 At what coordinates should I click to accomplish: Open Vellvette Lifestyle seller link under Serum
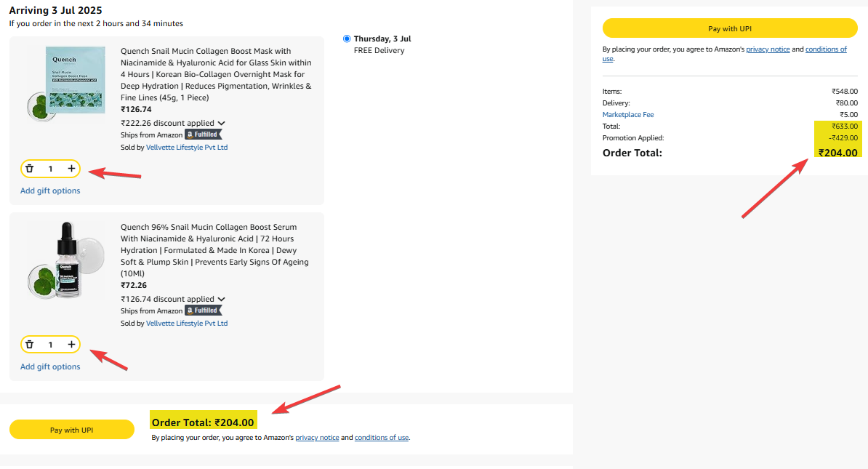coord(187,324)
